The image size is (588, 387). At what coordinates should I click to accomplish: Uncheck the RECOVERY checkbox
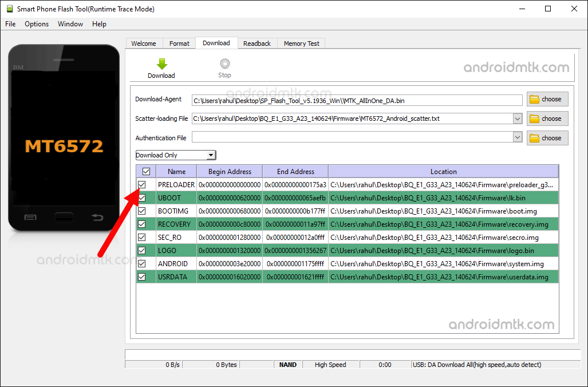click(x=142, y=224)
